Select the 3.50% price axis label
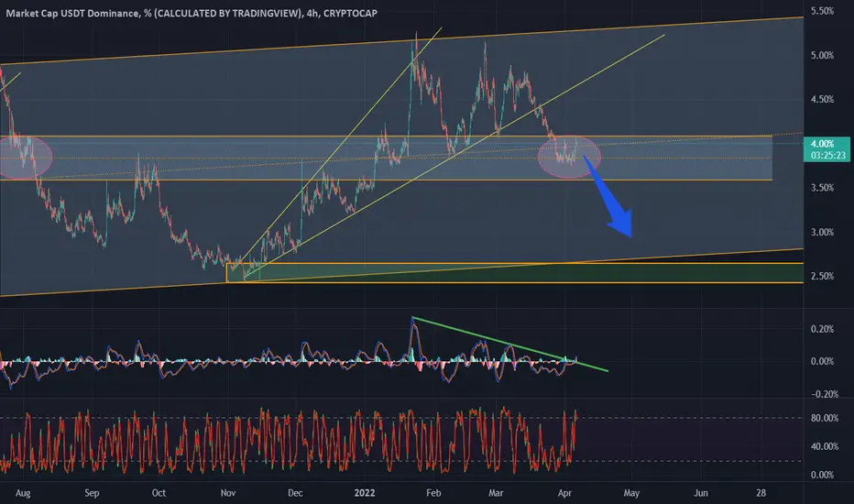The height and width of the screenshot is (504, 854). click(x=822, y=188)
